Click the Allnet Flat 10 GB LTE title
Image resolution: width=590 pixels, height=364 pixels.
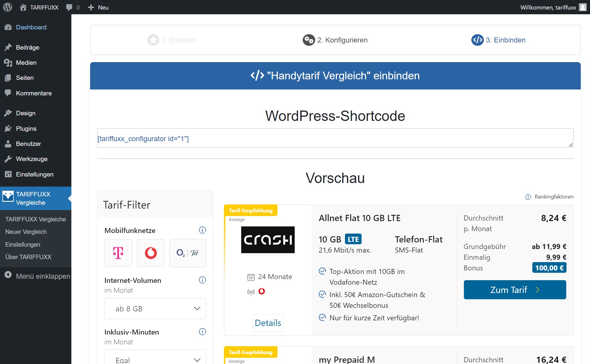[360, 218]
